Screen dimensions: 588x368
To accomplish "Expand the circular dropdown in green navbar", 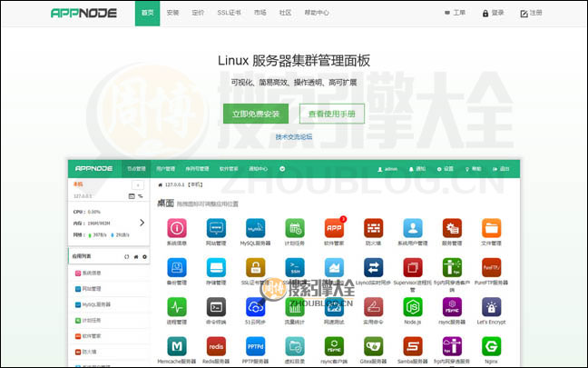I will pyautogui.click(x=282, y=169).
